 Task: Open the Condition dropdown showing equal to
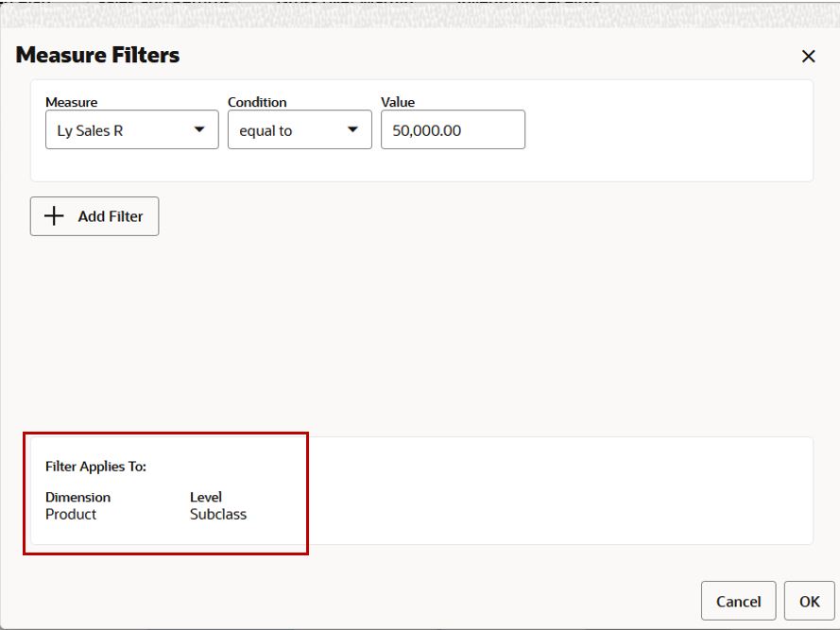click(299, 129)
